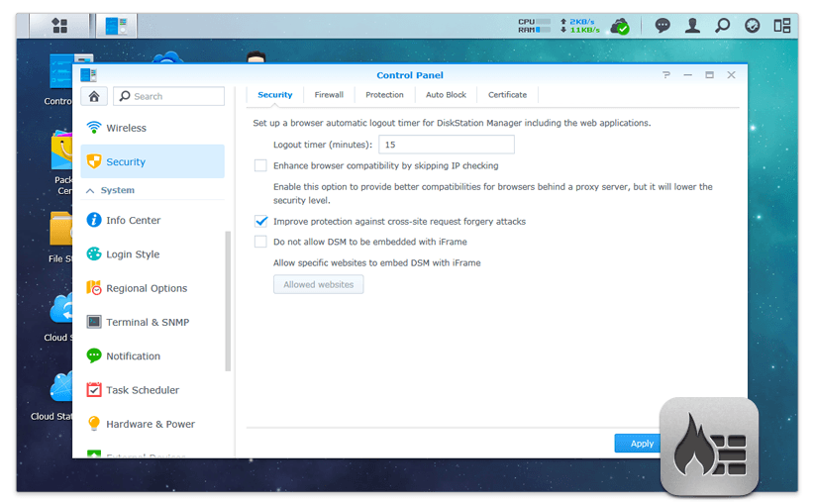This screenshot has height=504, width=815.
Task: Click the Hardware & Power bulb icon
Action: [x=94, y=424]
